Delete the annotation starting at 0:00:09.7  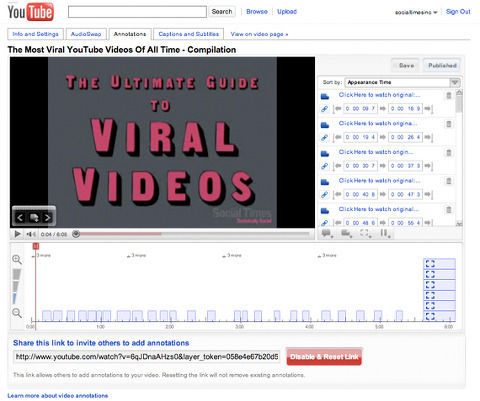449,96
